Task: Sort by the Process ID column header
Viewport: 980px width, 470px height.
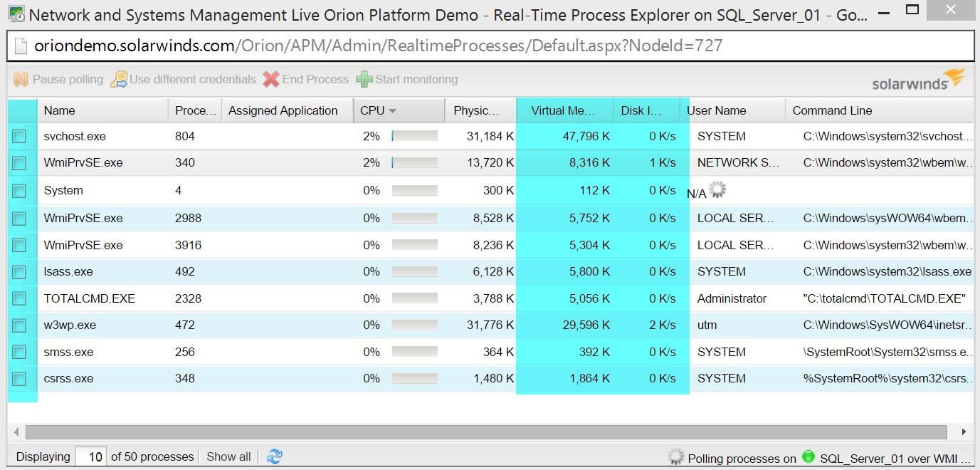Action: [195, 110]
